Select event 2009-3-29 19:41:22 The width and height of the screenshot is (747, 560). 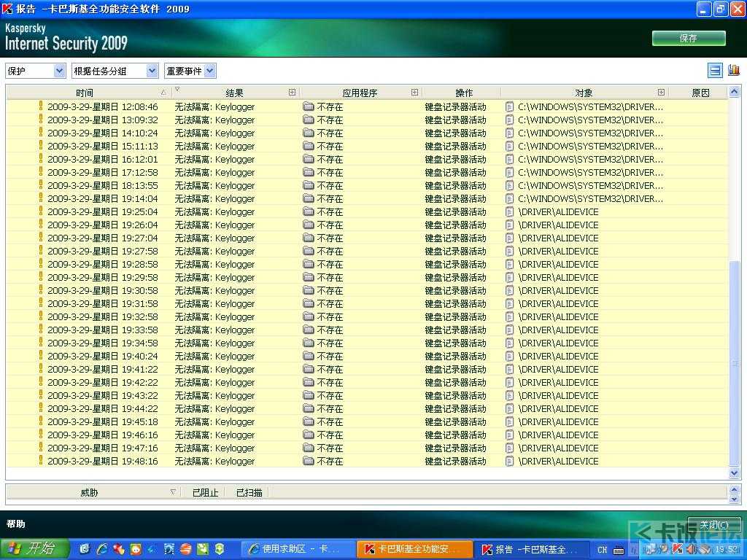coord(368,369)
